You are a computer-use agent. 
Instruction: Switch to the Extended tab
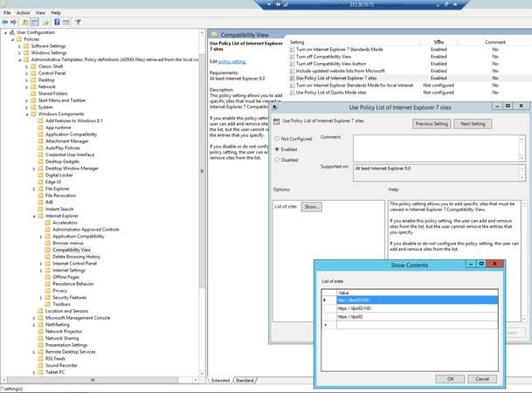(220, 381)
